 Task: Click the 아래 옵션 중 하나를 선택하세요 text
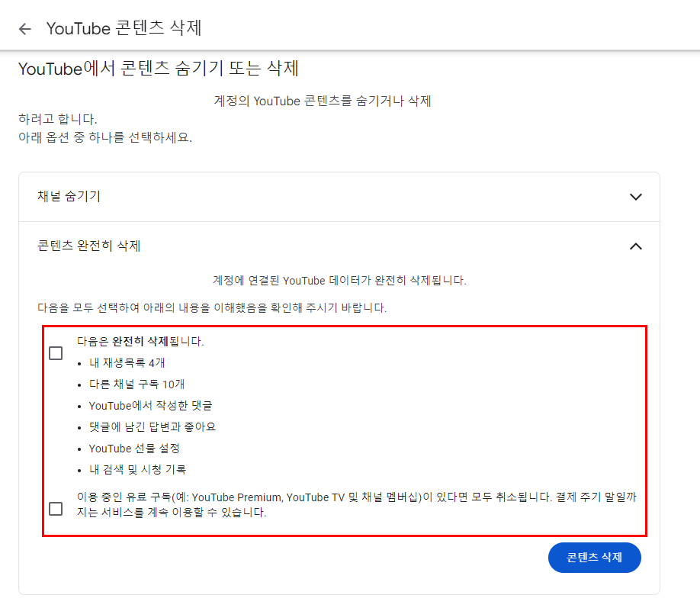[x=105, y=137]
